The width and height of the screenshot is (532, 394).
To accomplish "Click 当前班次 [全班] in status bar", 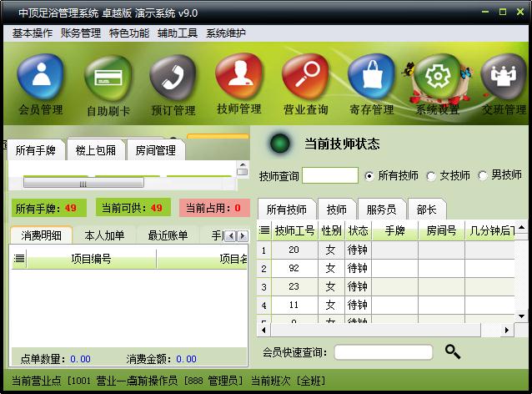I will point(288,381).
